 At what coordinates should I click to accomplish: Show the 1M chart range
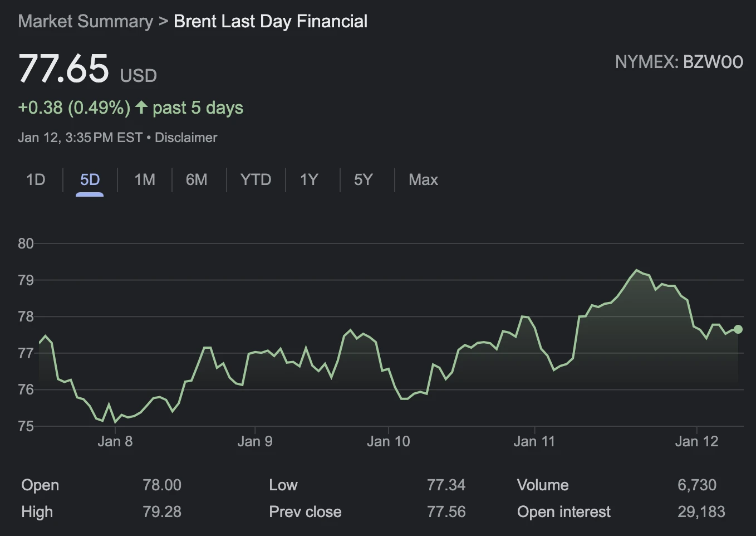145,179
